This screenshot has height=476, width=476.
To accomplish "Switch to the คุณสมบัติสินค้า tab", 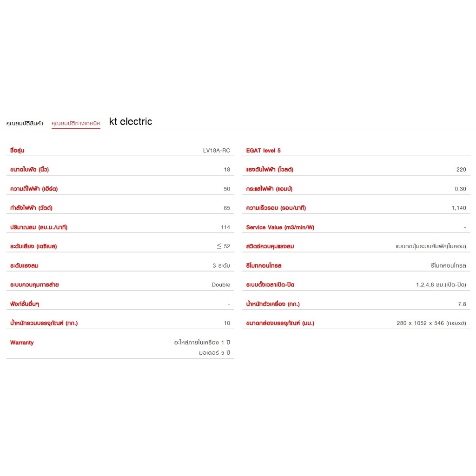I will [25, 123].
